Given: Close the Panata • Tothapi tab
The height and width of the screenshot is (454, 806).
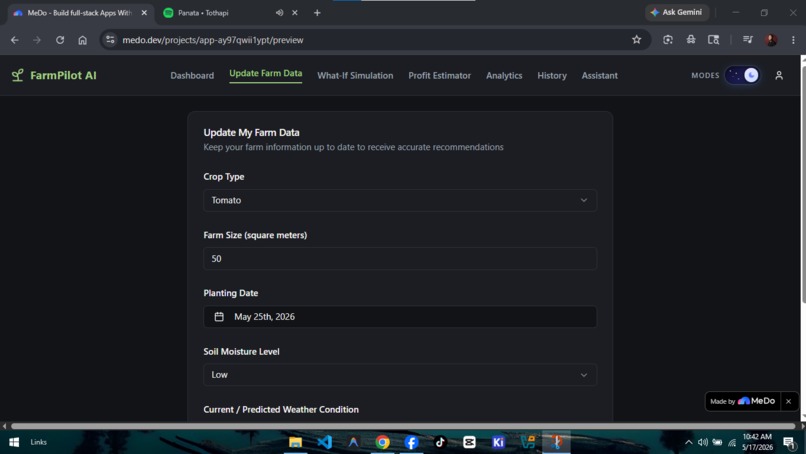Looking at the screenshot, I should point(295,13).
